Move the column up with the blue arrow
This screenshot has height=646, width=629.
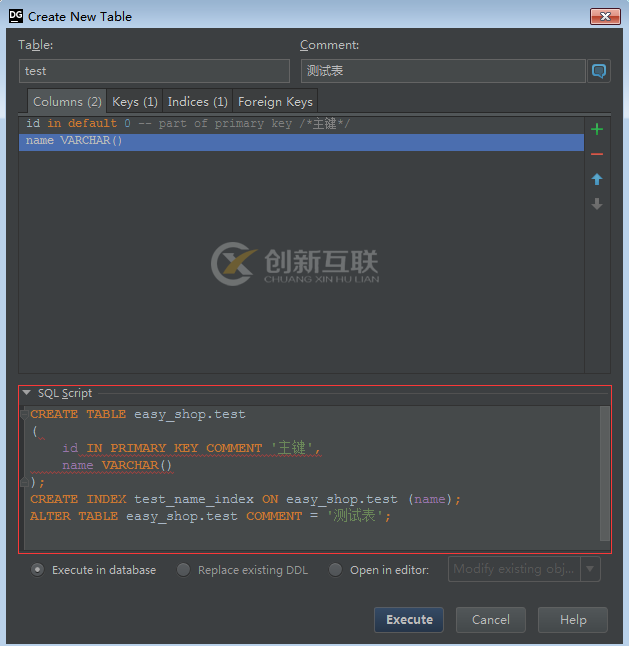point(597,179)
